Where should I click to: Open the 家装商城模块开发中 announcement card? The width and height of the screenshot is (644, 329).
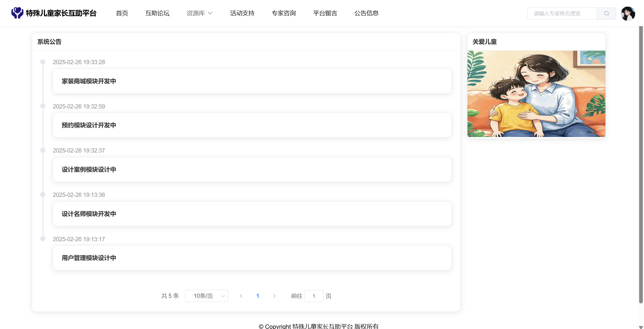pos(252,81)
